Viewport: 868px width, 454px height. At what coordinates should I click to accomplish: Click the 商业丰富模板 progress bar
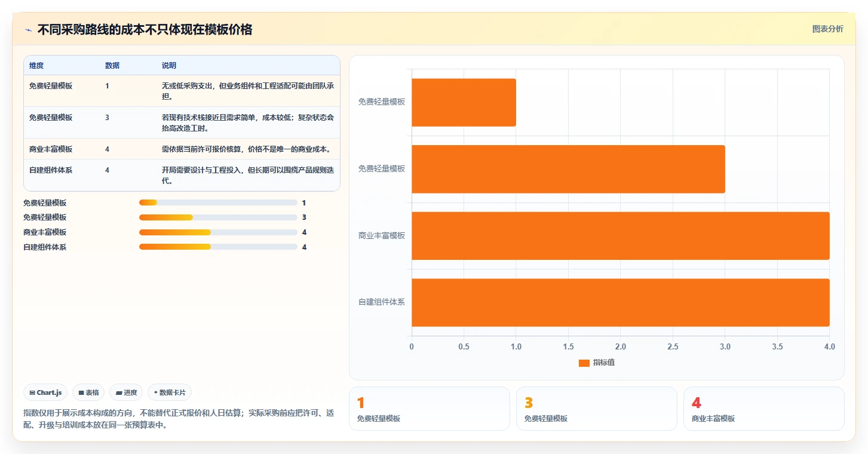[218, 232]
